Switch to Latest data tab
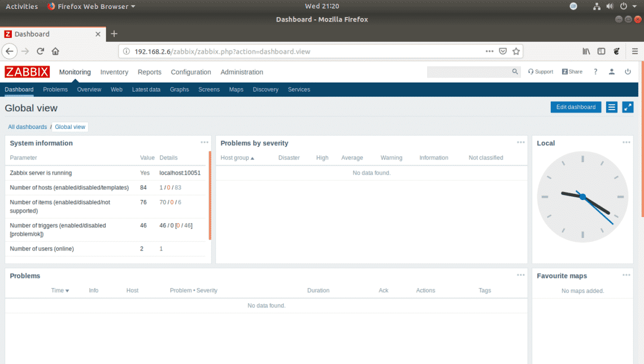The width and height of the screenshot is (644, 364). (x=146, y=89)
